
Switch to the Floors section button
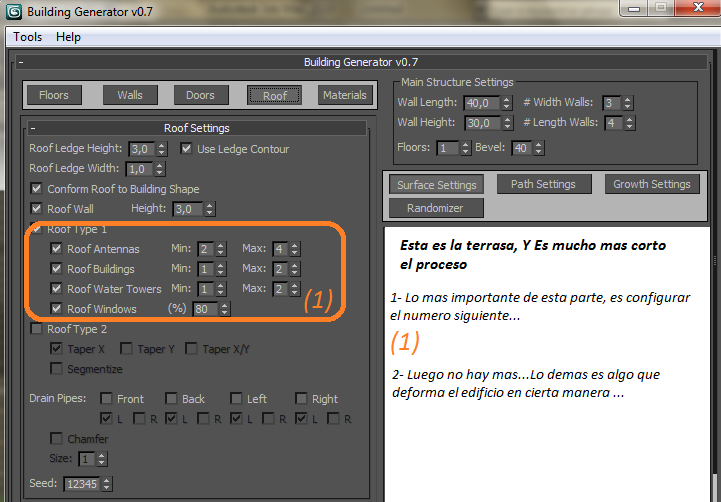pos(54,95)
